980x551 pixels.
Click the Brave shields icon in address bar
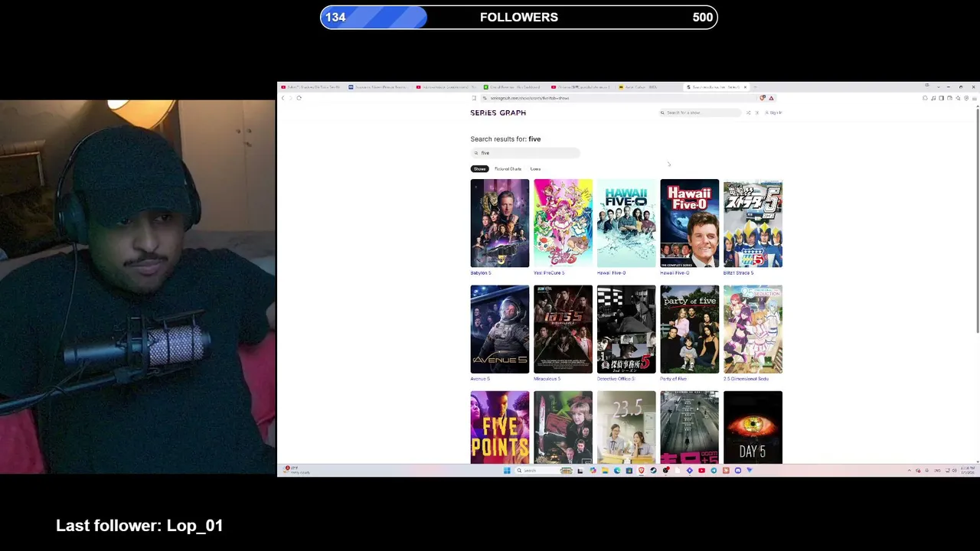(x=763, y=98)
